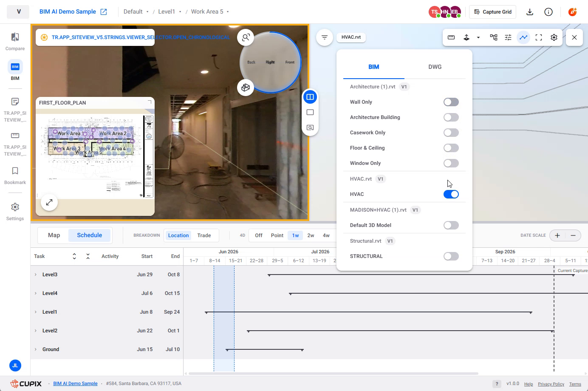The width and height of the screenshot is (588, 391).
Task: Open Settings in the left sidebar
Action: tap(15, 212)
